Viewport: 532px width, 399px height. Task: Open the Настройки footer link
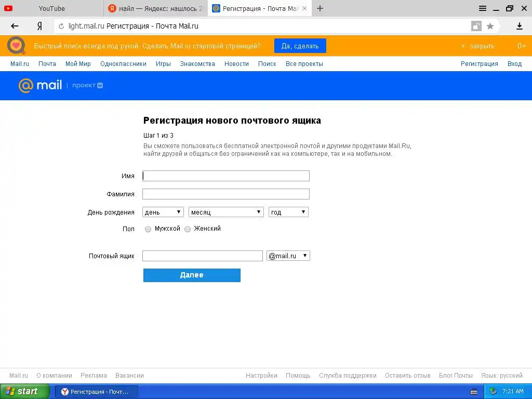point(262,376)
